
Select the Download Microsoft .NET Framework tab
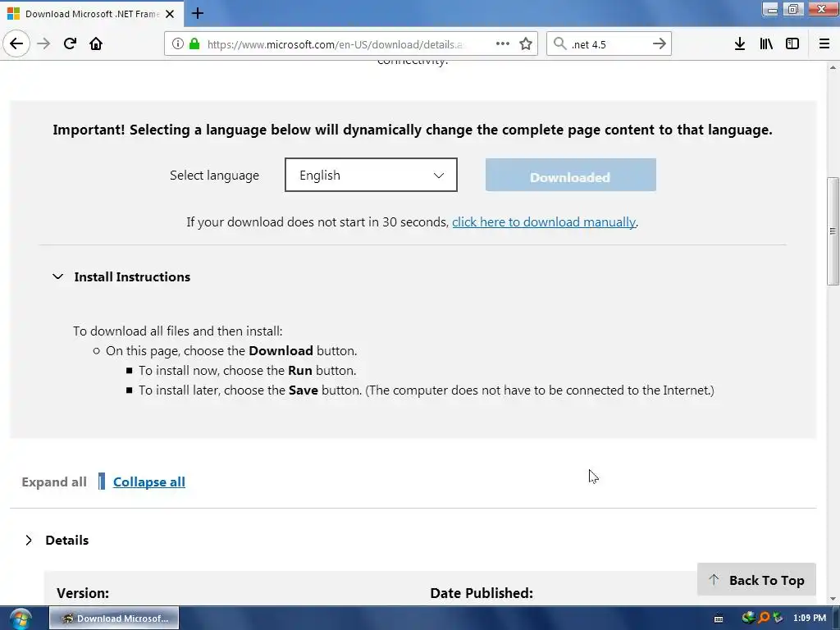coord(92,14)
